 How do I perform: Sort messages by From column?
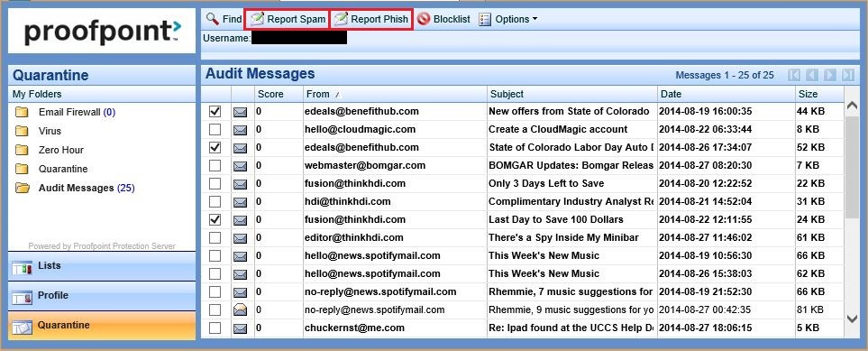[395, 94]
